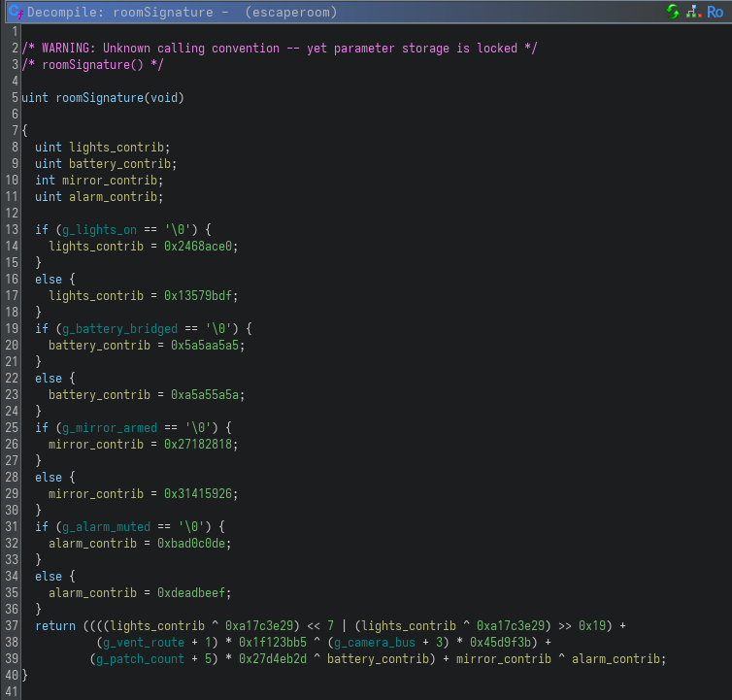The height and width of the screenshot is (700, 732).
Task: Click the Decompile C icon in title bar
Action: point(16,12)
